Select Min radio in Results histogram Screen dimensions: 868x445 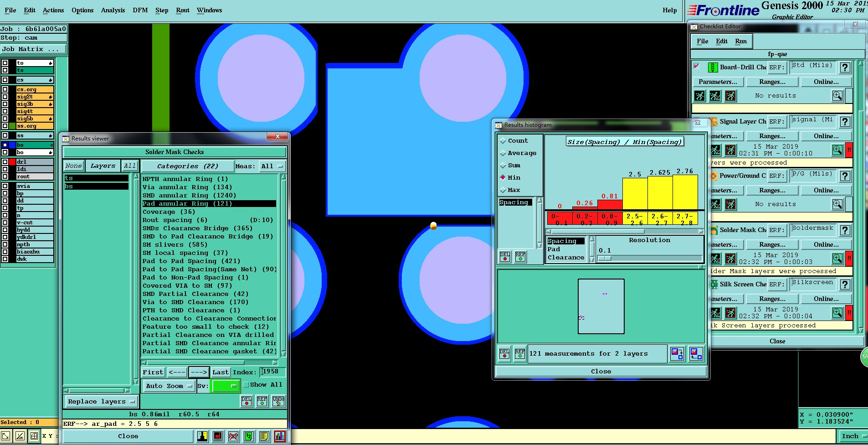coord(503,178)
